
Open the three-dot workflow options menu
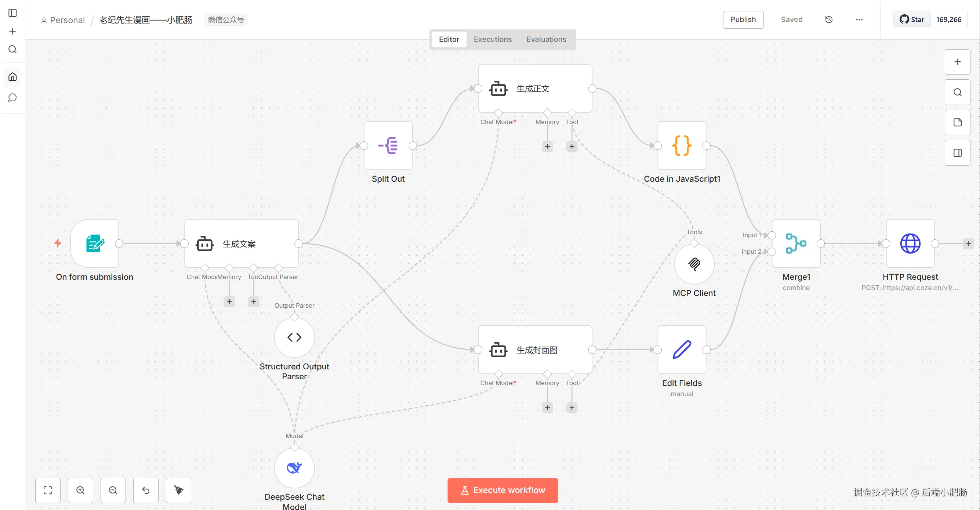pos(859,20)
